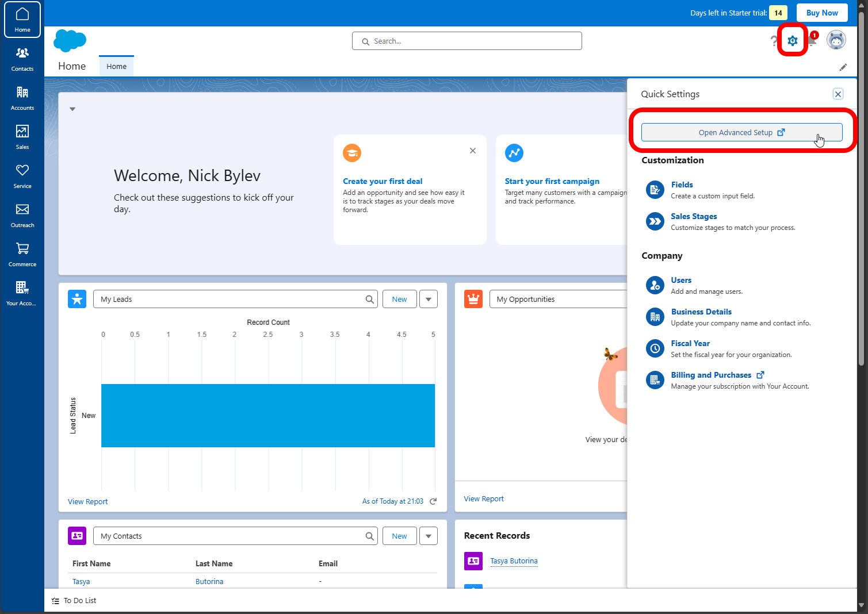Open Your Account in the sidebar
This screenshot has height=614, width=868.
(22, 294)
